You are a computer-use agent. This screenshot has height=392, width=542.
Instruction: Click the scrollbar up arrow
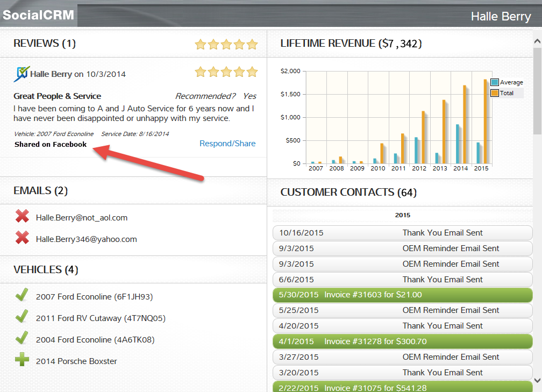coord(537,41)
